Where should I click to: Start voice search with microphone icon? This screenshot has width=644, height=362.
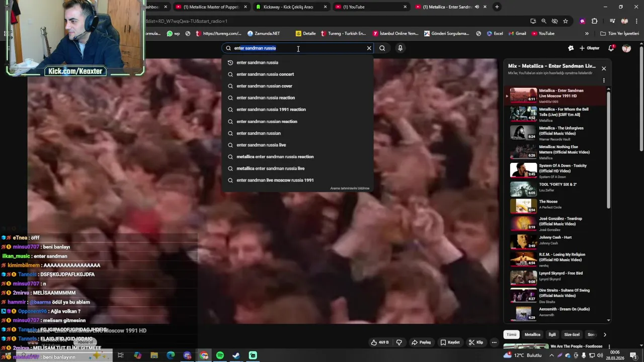pos(400,48)
